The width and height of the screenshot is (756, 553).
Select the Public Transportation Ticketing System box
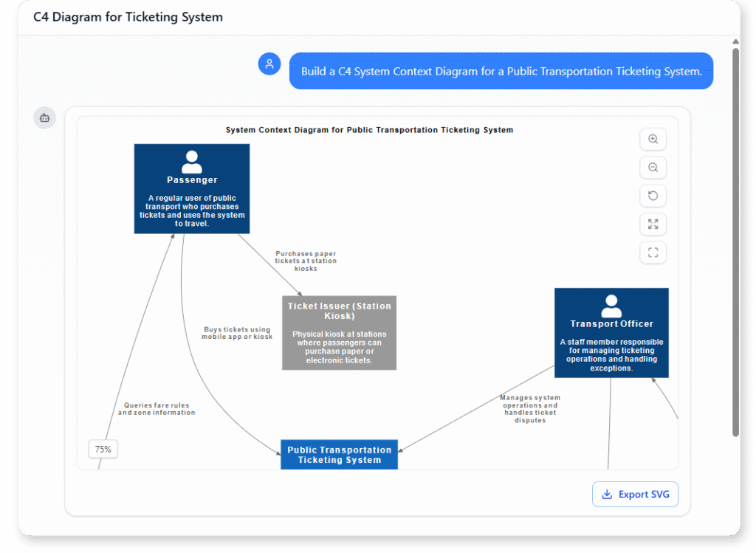[x=339, y=454]
